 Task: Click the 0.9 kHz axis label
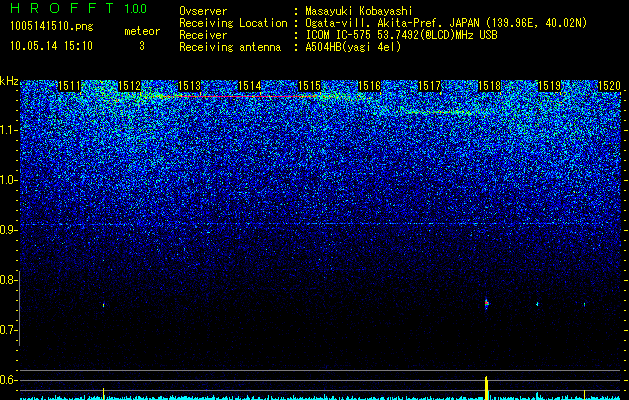(8, 230)
